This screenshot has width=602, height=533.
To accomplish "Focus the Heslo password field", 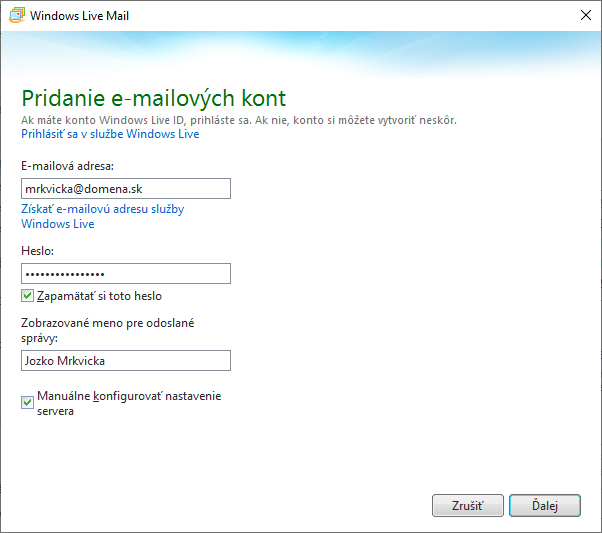I will click(126, 274).
